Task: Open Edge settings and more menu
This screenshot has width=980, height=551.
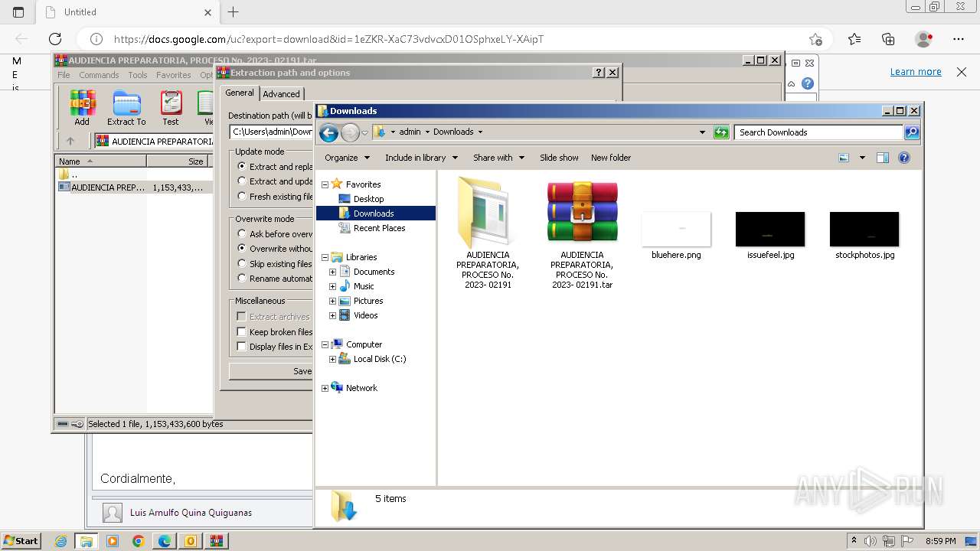Action: point(959,39)
